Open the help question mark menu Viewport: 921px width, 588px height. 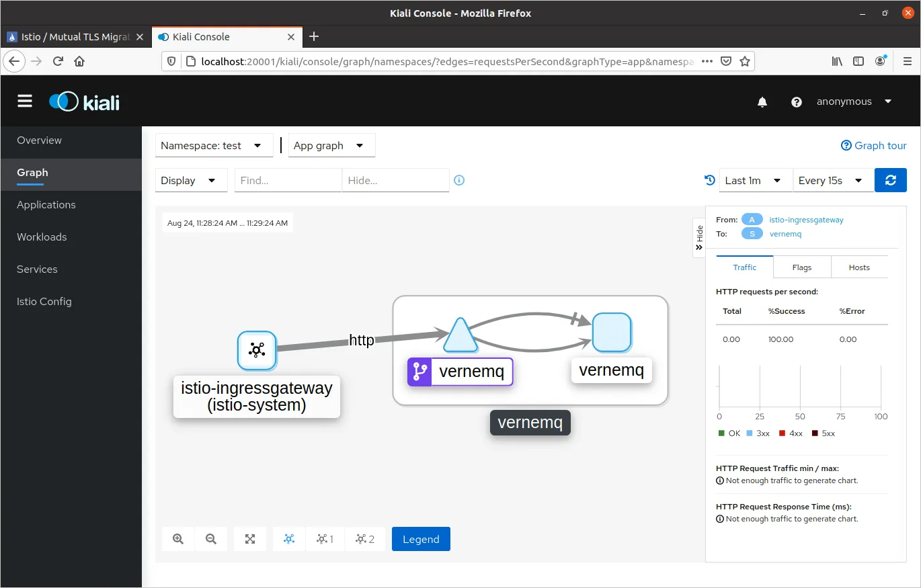[x=797, y=101]
